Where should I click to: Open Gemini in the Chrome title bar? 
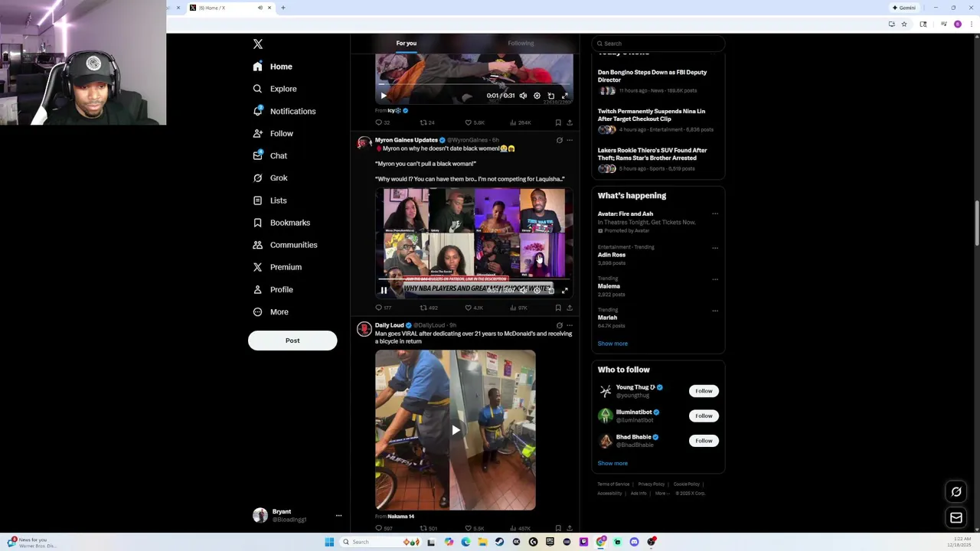(x=904, y=8)
